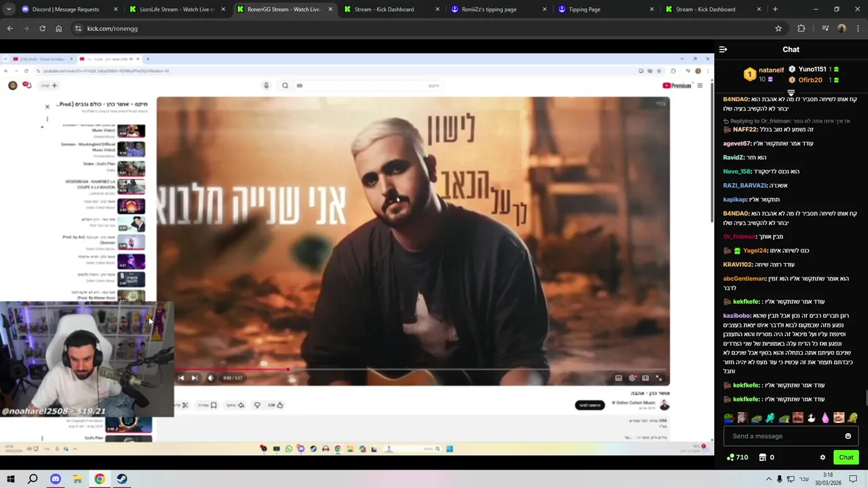The image size is (868, 488).
Task: Open Chrome three-dot menu
Action: pyautogui.click(x=858, y=28)
